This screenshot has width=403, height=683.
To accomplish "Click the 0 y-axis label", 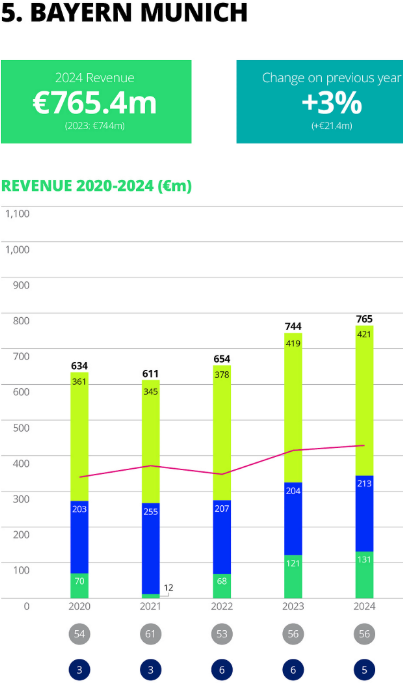I will pos(27,606).
